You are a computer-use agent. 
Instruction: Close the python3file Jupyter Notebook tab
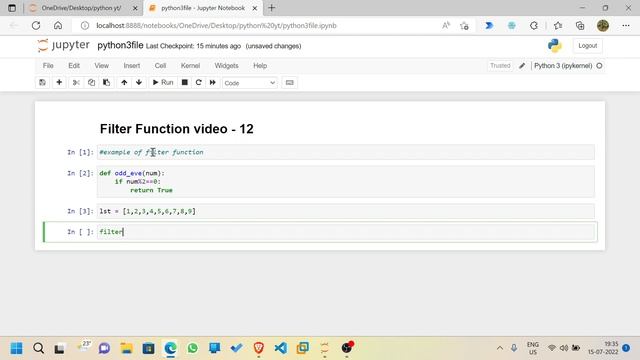click(255, 8)
